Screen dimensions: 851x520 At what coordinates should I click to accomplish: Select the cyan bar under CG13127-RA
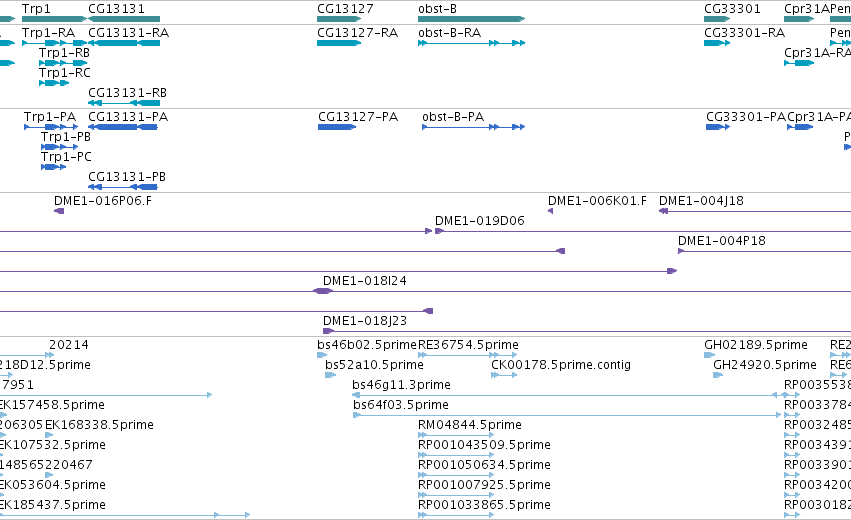[339, 43]
